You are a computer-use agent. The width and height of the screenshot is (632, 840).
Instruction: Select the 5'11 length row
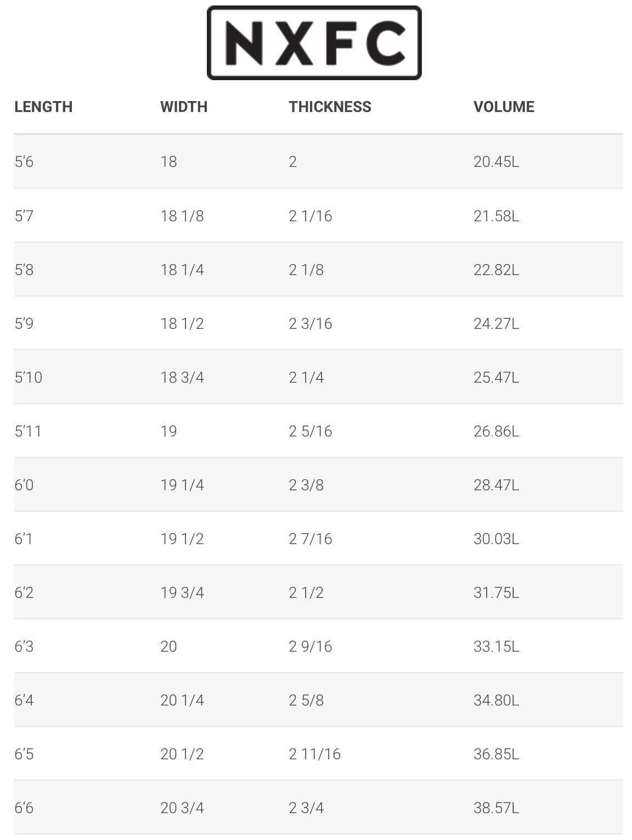click(28, 431)
